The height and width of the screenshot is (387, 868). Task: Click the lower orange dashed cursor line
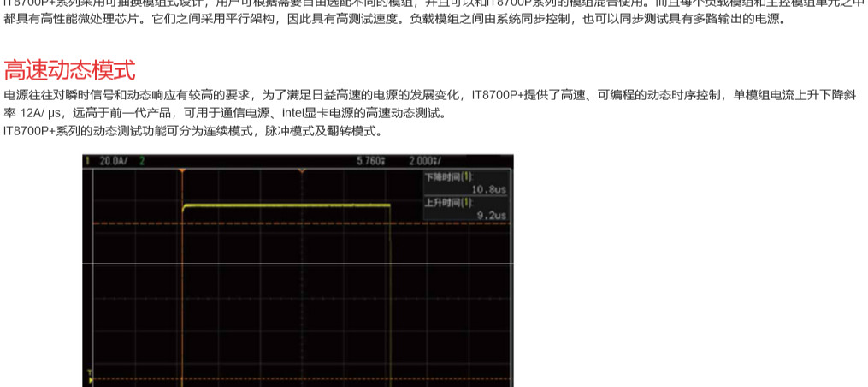point(257,378)
